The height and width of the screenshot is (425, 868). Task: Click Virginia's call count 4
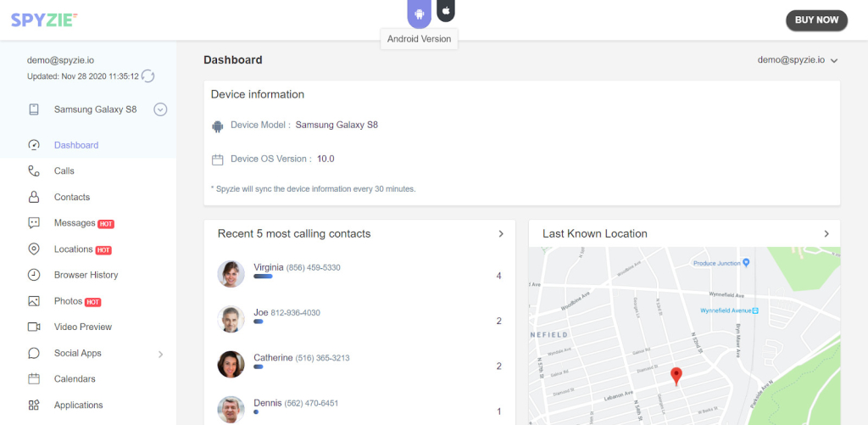[498, 276]
